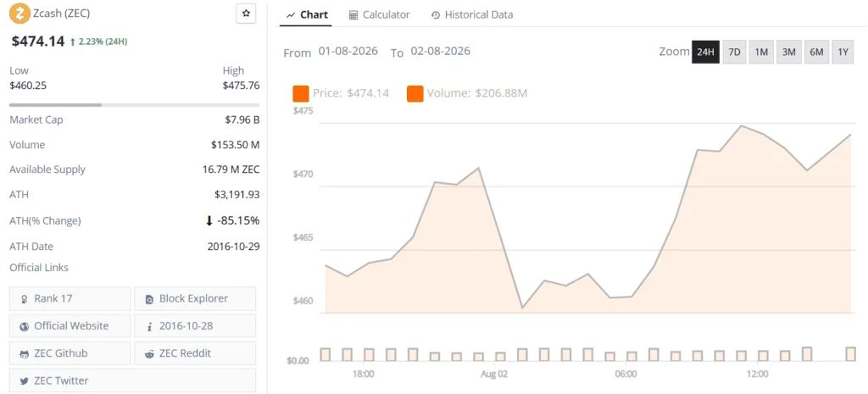Select the 24H zoom range

pos(705,52)
